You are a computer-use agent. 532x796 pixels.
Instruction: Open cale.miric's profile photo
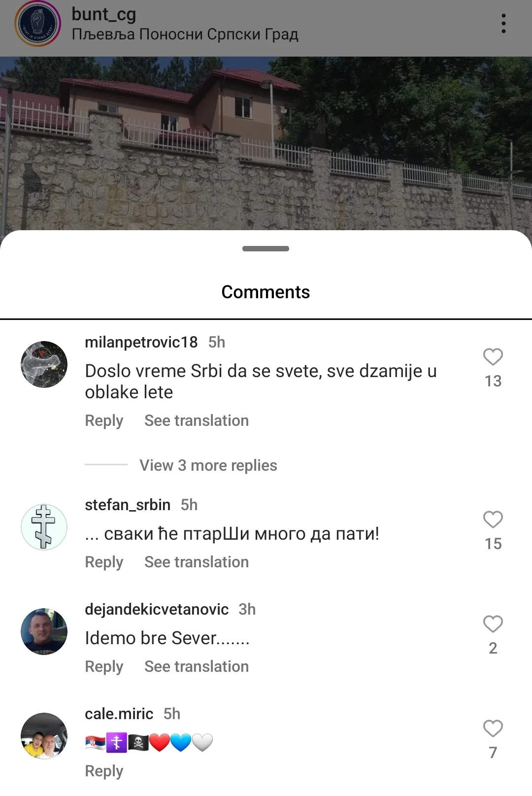[x=44, y=736]
